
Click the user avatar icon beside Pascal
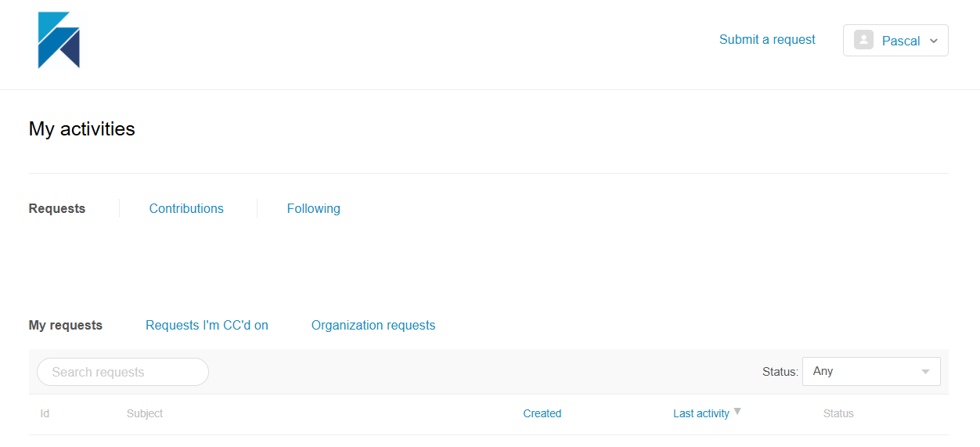863,41
